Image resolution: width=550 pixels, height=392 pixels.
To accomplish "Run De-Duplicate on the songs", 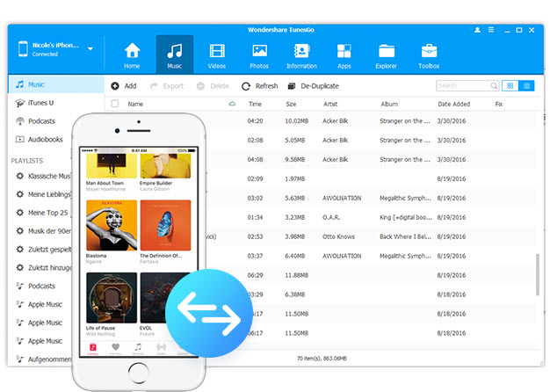I will coord(314,86).
